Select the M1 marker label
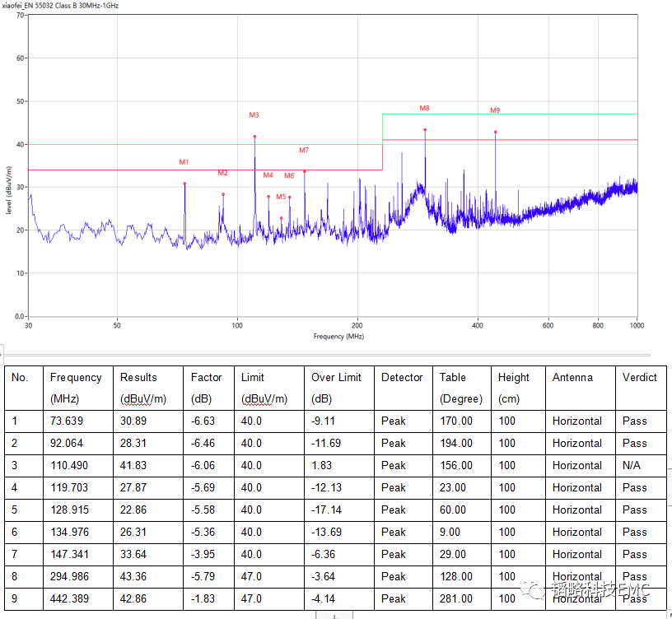Viewport: 672px width, 619px height. tap(184, 162)
